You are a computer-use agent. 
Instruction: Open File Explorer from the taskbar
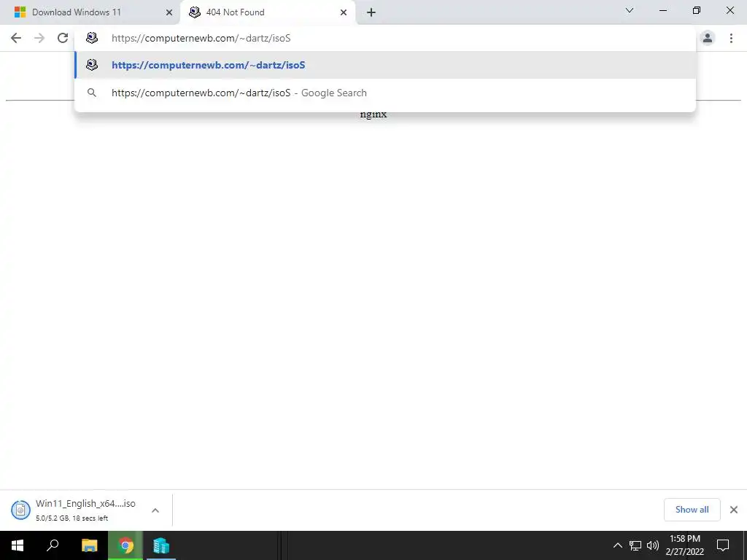pyautogui.click(x=89, y=545)
